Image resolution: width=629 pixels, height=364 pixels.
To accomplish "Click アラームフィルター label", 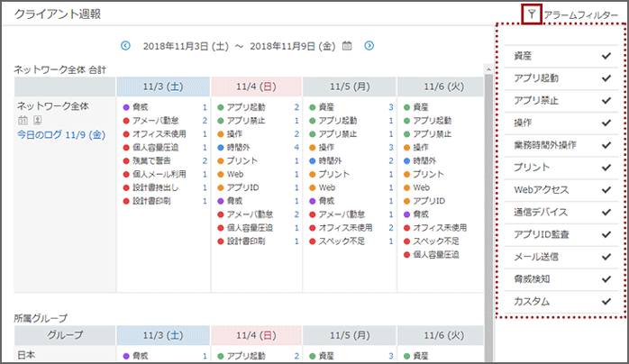I will click(x=581, y=15).
